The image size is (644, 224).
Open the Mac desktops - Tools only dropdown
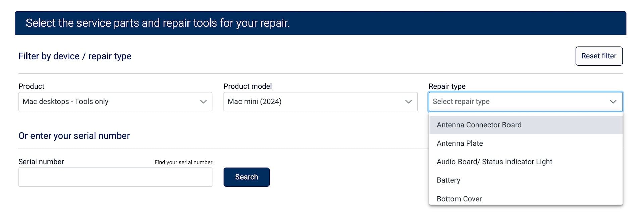pyautogui.click(x=115, y=102)
